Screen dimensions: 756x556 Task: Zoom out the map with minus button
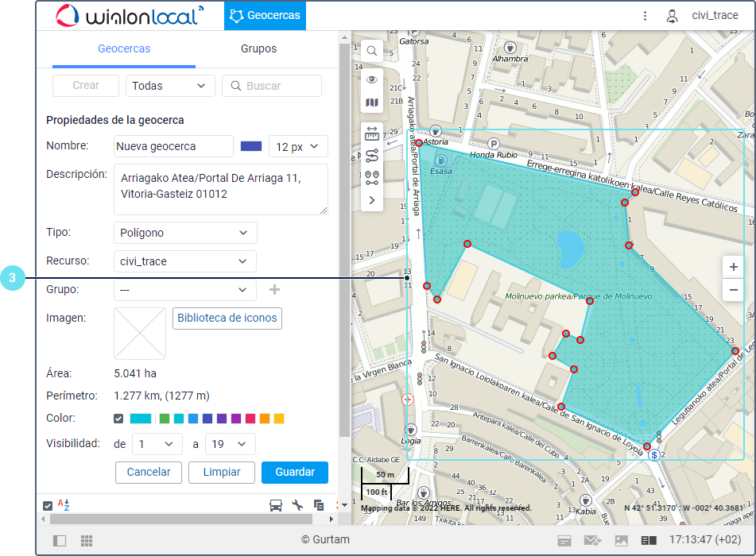733,290
